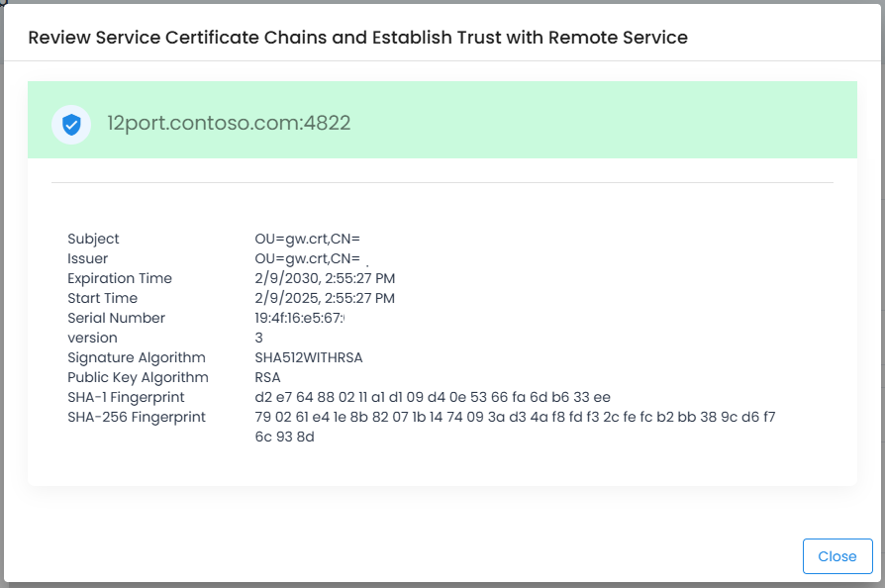Click the SHA-1 Fingerprint label
Screen dimensions: 885x588
[126, 397]
